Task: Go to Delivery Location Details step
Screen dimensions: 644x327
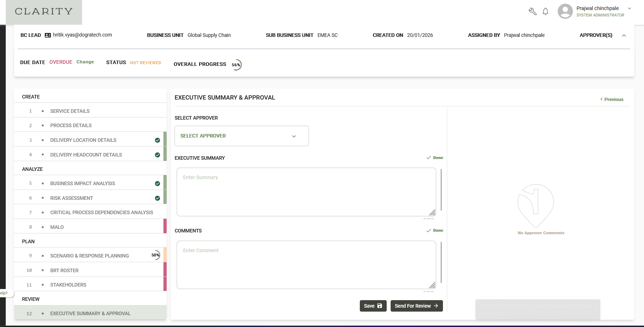Action: pos(90,140)
